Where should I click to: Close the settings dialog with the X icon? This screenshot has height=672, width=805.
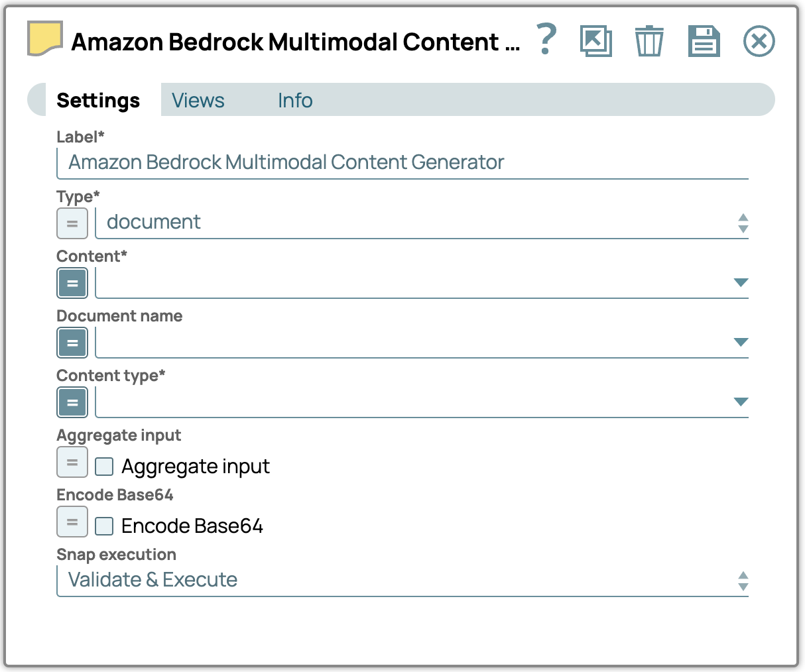point(759,41)
